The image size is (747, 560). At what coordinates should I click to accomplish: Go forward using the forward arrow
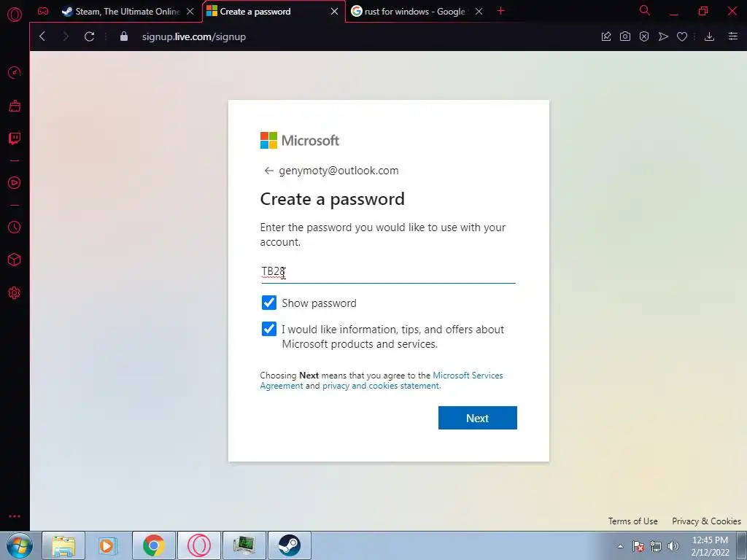click(66, 36)
